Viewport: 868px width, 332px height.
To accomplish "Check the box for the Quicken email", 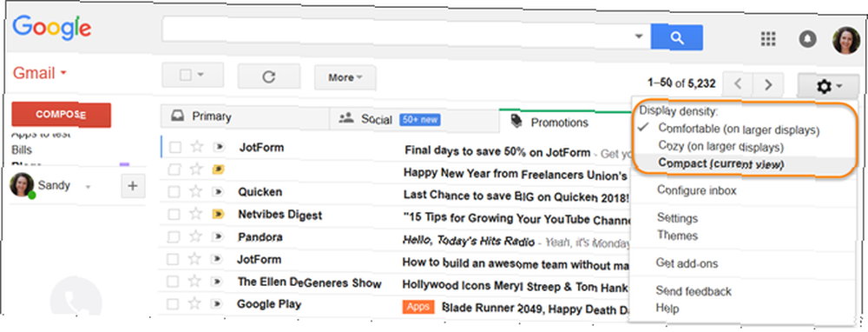I will coord(175,192).
